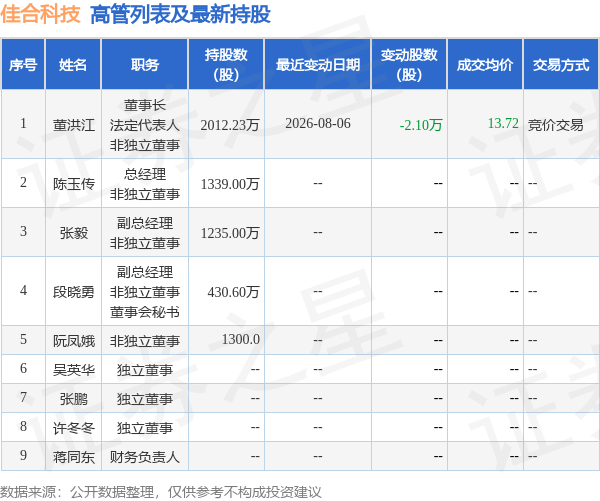The width and height of the screenshot is (600, 501).
Task: Select the name 蒋同东
Action: 73,457
